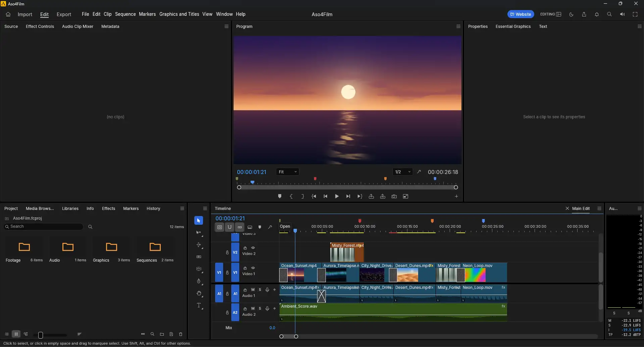644x347 pixels.
Task: Open the Graphics and Titles menu
Action: [x=179, y=14]
